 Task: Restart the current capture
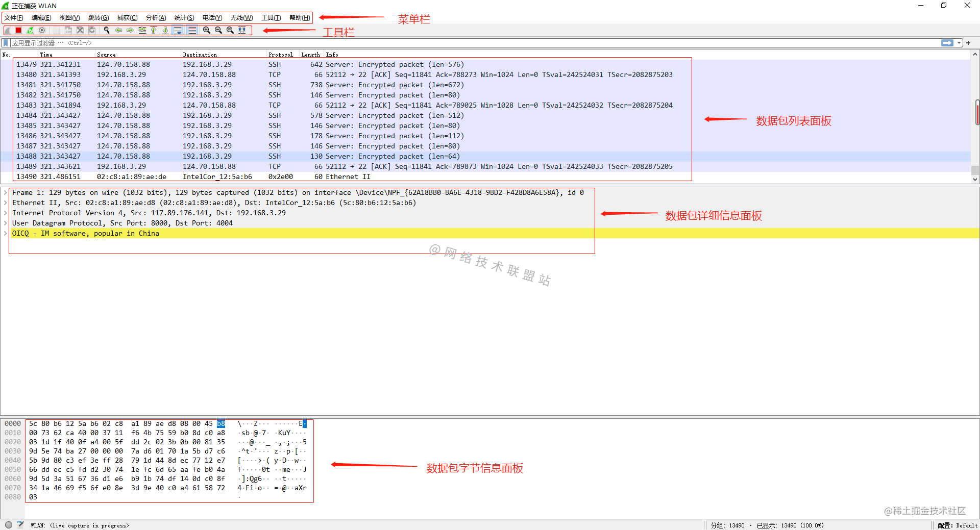tap(30, 30)
